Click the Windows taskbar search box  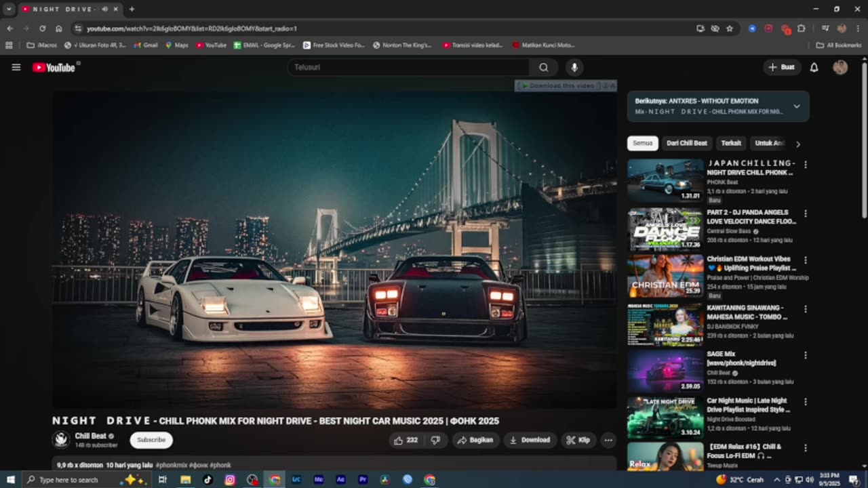[x=87, y=479]
